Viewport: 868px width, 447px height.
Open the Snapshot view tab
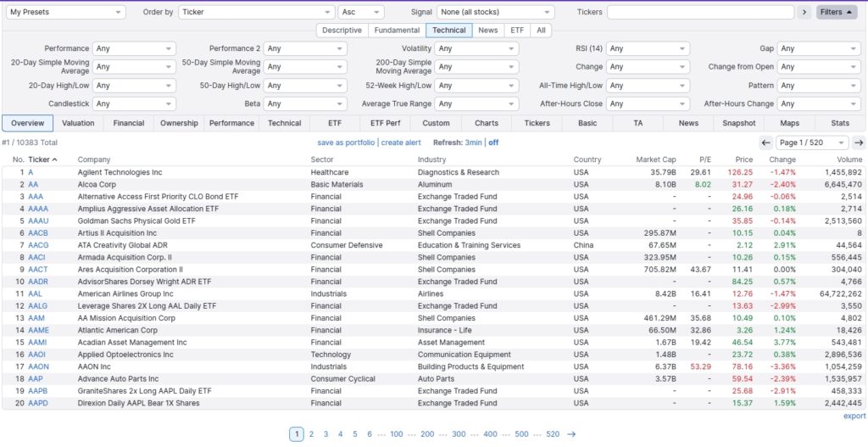click(x=738, y=124)
